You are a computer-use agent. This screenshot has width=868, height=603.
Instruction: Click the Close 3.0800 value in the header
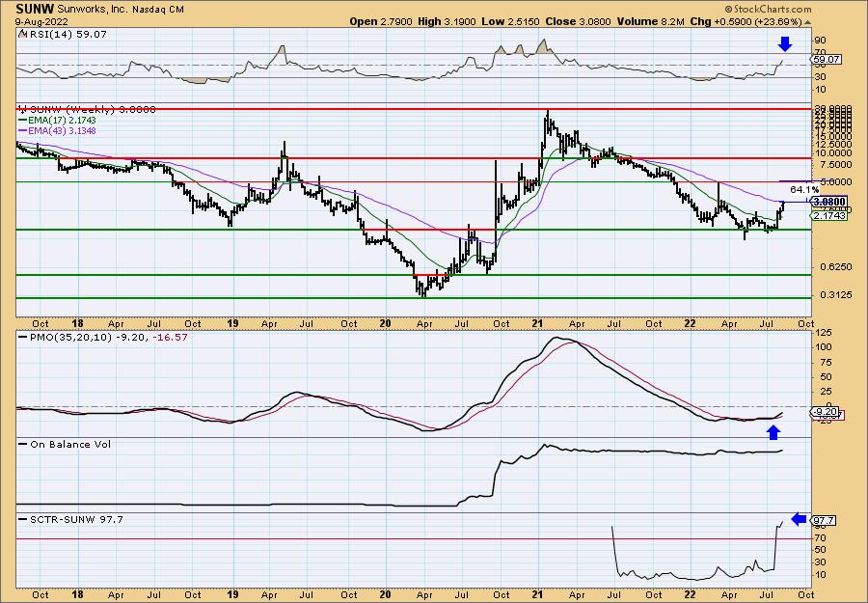(x=578, y=21)
